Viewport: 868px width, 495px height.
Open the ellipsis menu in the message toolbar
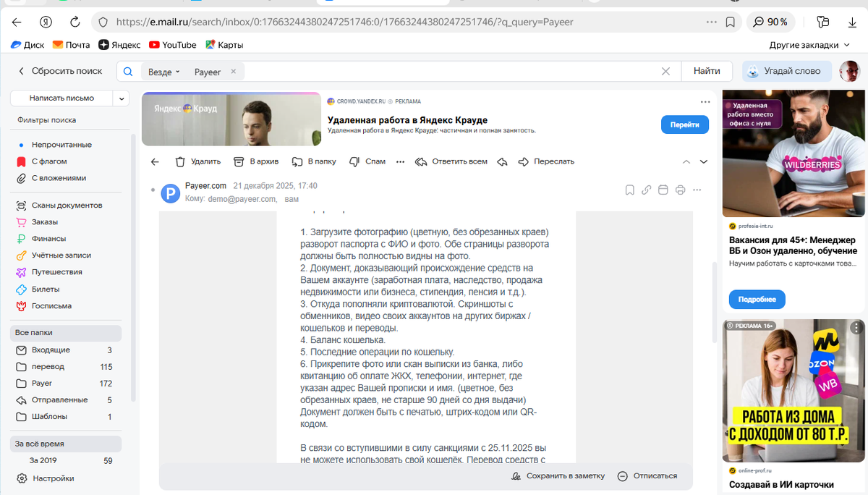click(x=400, y=161)
